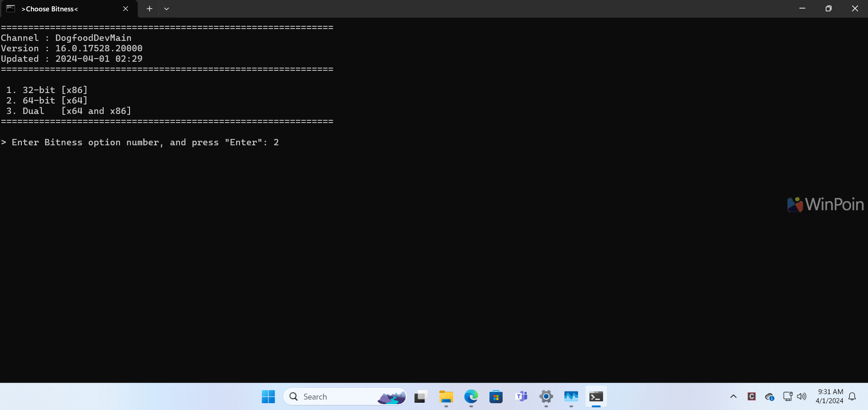This screenshot has width=868, height=410.
Task: Launch File Explorer from the taskbar
Action: (x=446, y=397)
